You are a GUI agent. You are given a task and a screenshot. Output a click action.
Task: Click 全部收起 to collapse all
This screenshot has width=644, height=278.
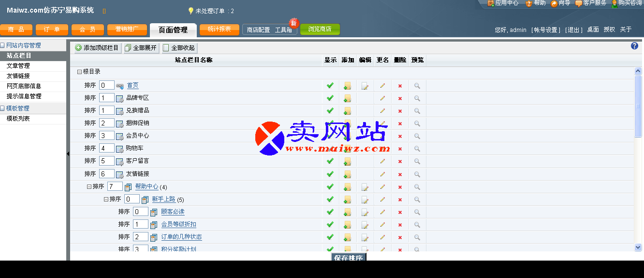click(x=179, y=48)
